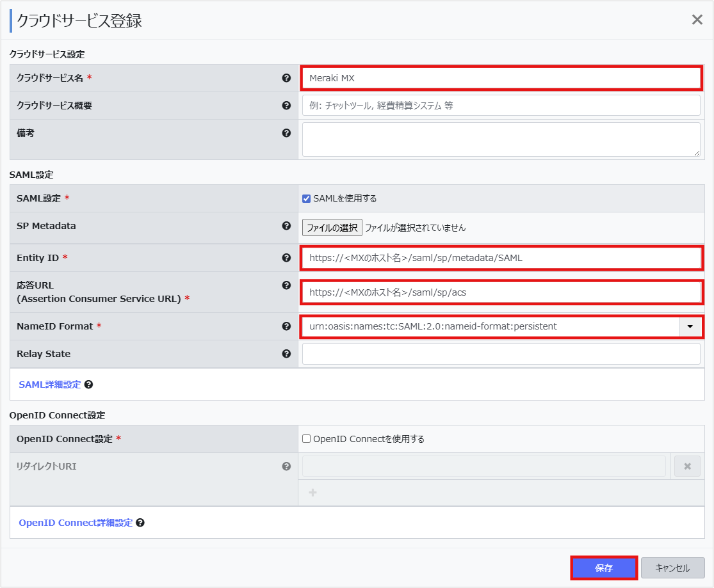Viewport: 714px width, 588px height.
Task: Click help icon for Relay State
Action: tap(286, 354)
